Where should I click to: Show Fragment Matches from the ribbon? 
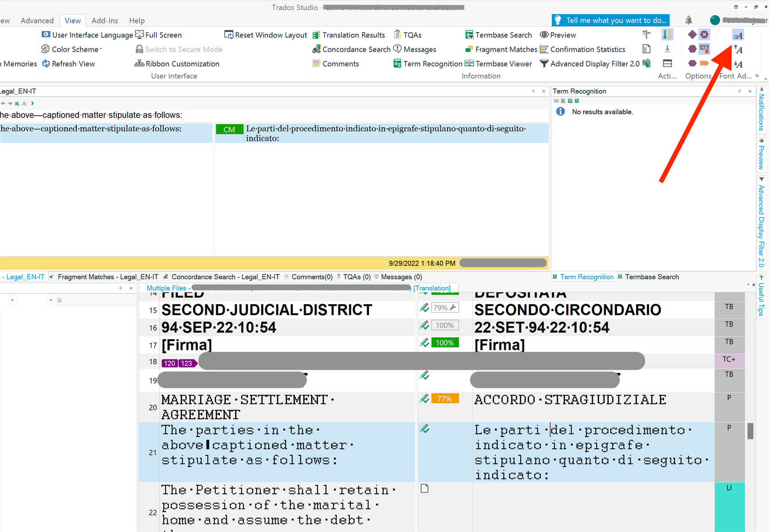(x=501, y=49)
